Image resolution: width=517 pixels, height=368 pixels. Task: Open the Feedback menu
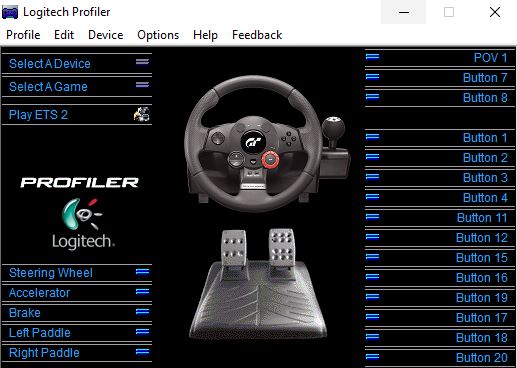(x=257, y=35)
